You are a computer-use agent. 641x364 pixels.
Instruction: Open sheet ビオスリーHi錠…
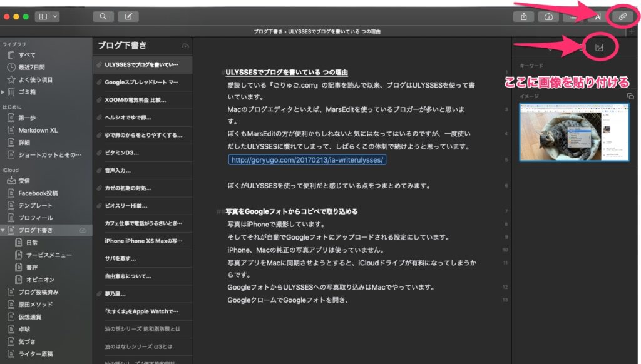pyautogui.click(x=143, y=206)
